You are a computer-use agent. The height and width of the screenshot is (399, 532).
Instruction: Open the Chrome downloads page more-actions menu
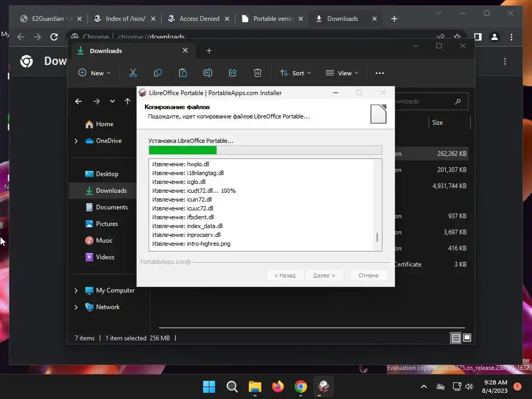[505, 61]
